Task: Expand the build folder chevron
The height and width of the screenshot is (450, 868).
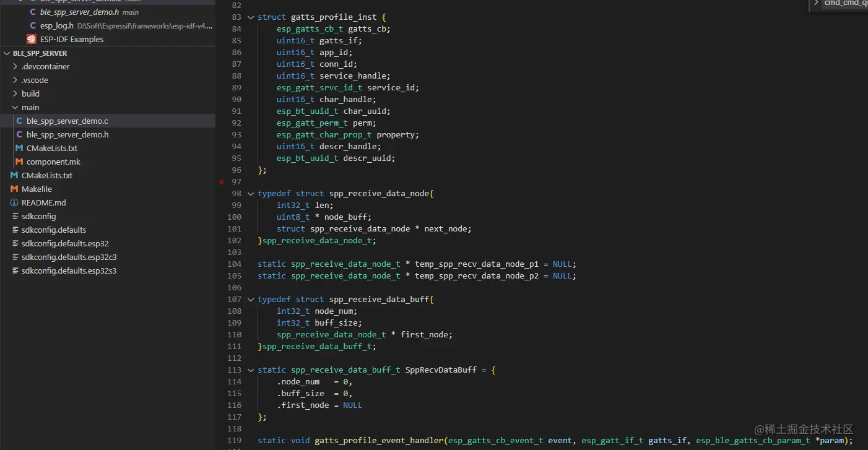Action: point(15,93)
